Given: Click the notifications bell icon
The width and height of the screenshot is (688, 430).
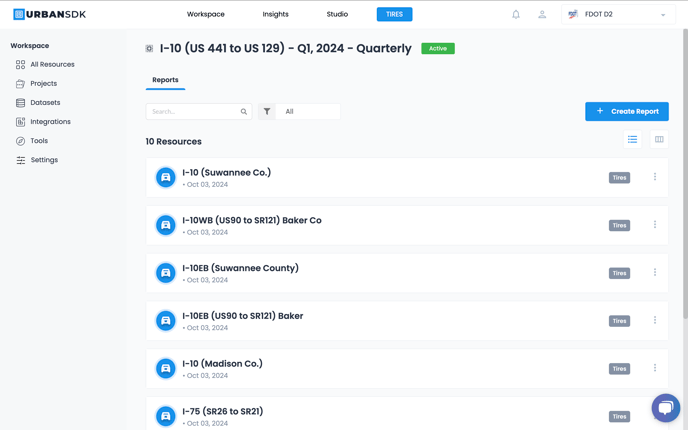Looking at the screenshot, I should [x=516, y=14].
